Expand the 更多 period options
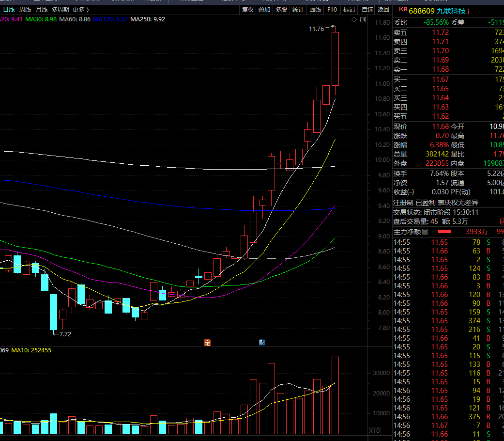504x441 pixels. pyautogui.click(x=81, y=10)
